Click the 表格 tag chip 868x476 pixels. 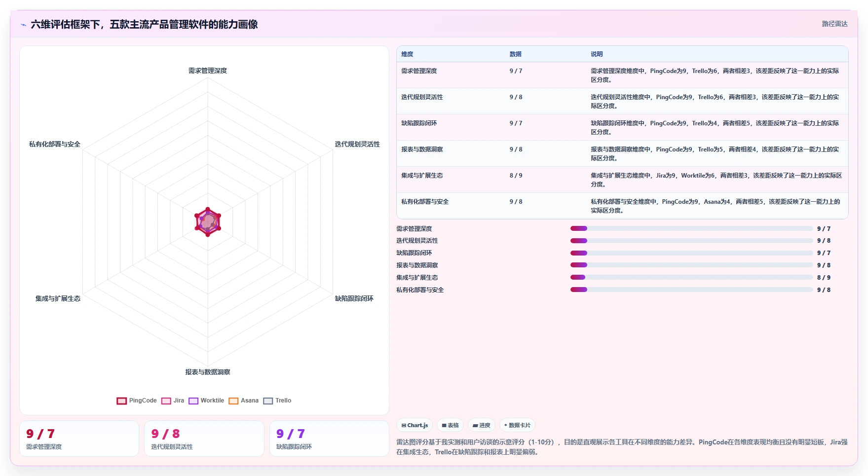click(x=450, y=425)
